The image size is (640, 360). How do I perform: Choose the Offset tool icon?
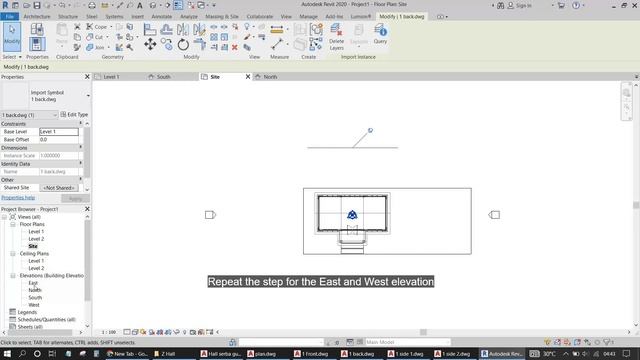[166, 29]
